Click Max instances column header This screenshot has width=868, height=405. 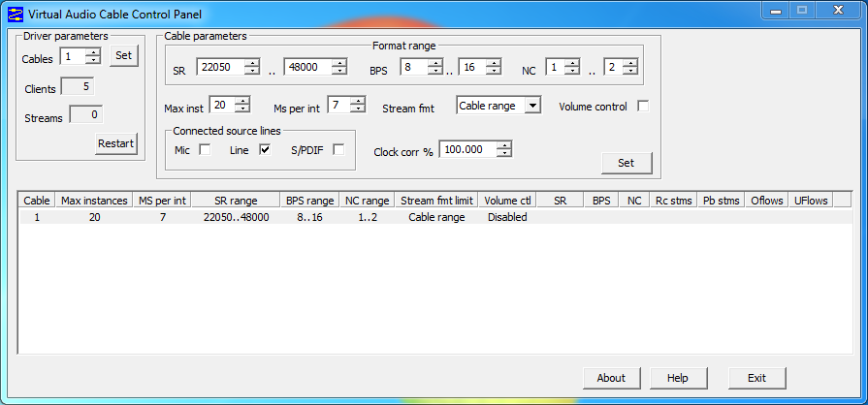(94, 201)
